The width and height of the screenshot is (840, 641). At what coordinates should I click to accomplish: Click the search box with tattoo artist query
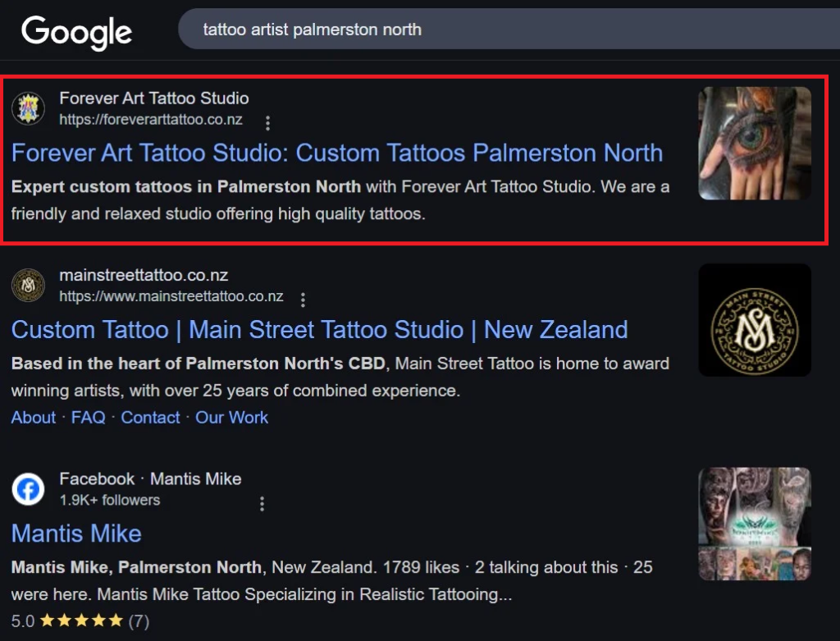(x=509, y=29)
